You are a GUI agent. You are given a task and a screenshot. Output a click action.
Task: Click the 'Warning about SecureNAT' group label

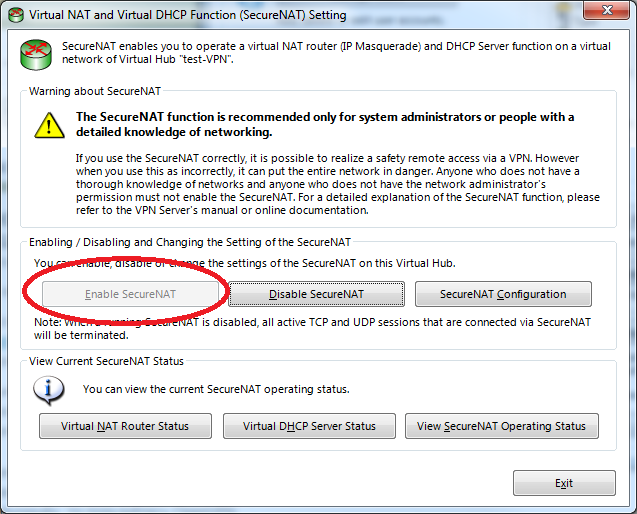[95, 91]
